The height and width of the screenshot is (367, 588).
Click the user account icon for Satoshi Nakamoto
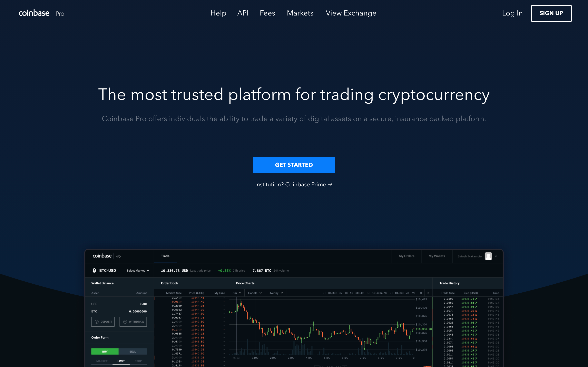pyautogui.click(x=489, y=256)
